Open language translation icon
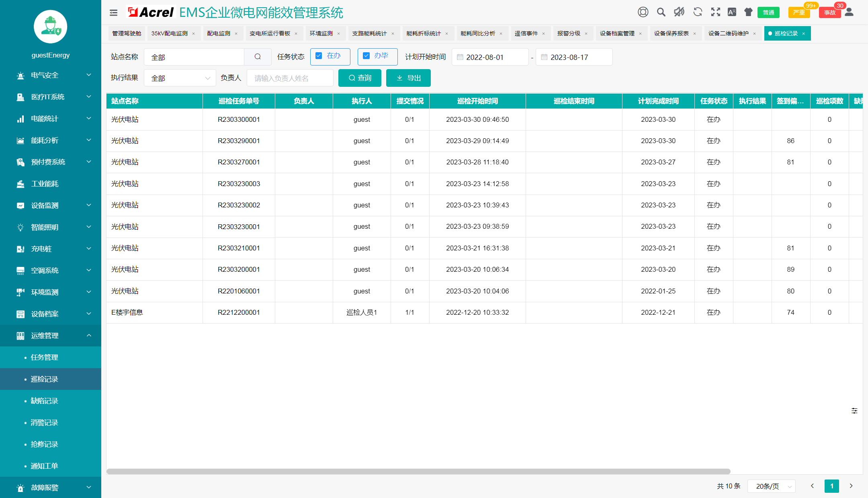 click(732, 12)
